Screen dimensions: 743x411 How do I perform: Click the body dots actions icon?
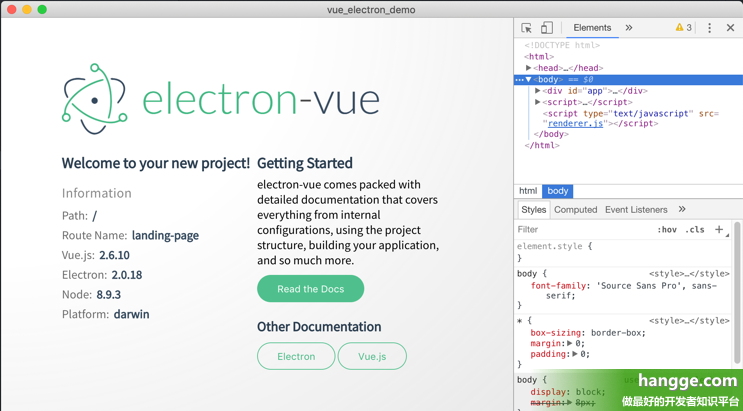coord(519,80)
